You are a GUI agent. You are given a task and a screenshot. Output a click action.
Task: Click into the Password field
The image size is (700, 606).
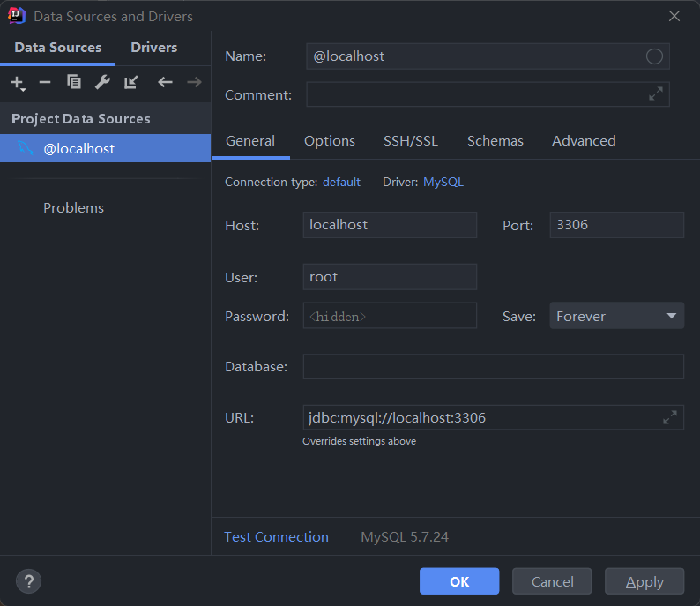click(x=390, y=316)
